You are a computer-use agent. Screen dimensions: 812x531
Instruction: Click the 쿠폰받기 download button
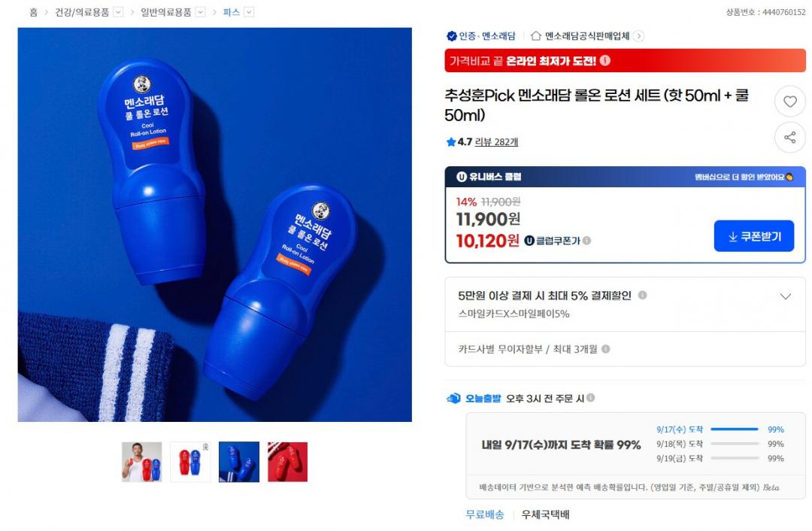click(753, 236)
